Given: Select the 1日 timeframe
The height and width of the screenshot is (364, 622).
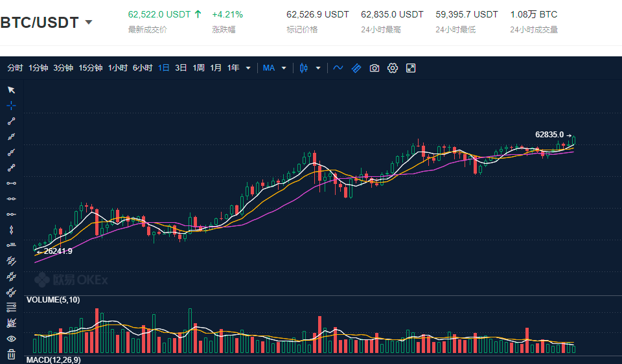Looking at the screenshot, I should point(164,68).
